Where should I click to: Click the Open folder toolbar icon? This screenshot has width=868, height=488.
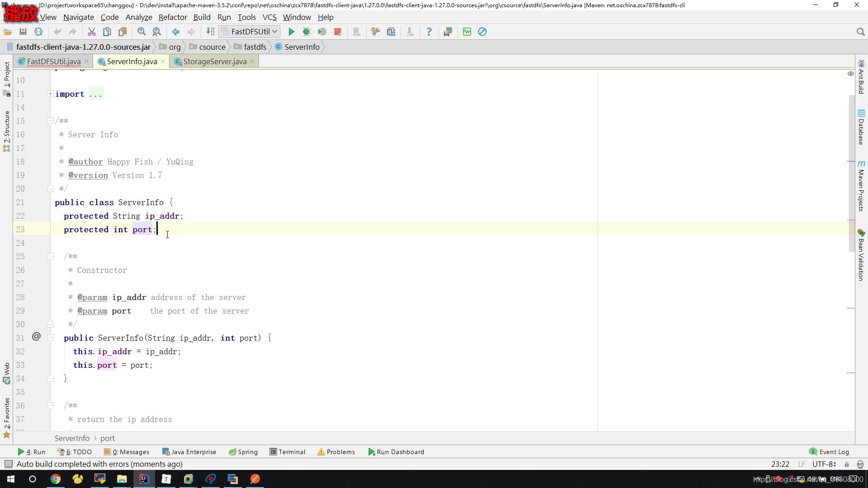(x=8, y=32)
